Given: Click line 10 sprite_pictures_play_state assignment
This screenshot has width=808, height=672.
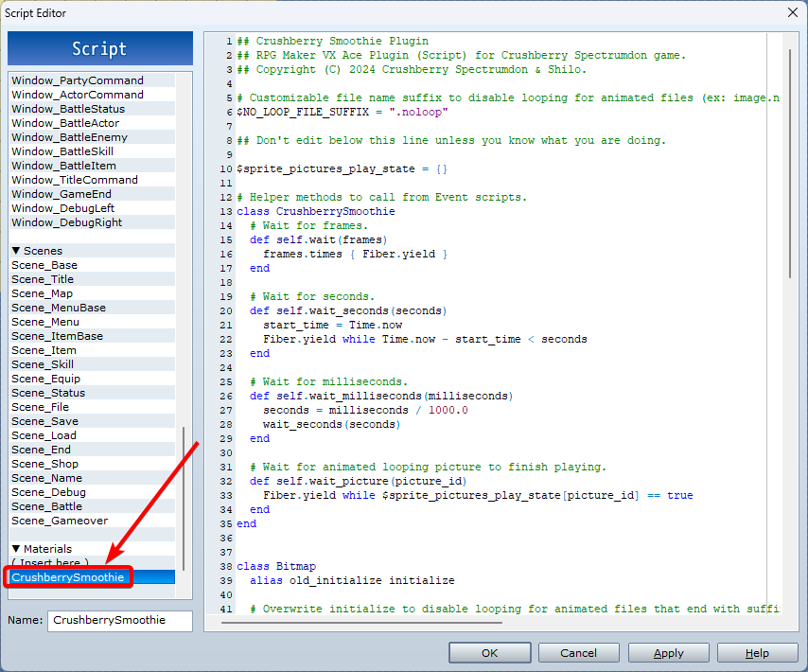Looking at the screenshot, I should coord(343,169).
